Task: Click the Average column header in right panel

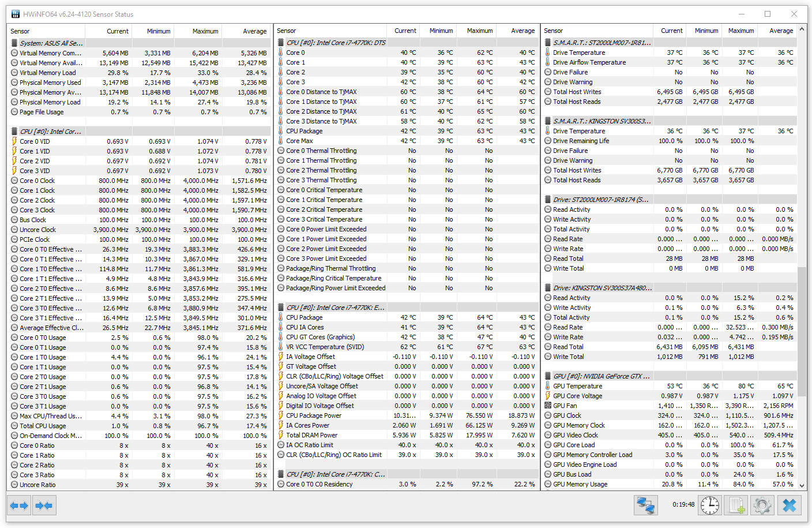Action: point(780,31)
